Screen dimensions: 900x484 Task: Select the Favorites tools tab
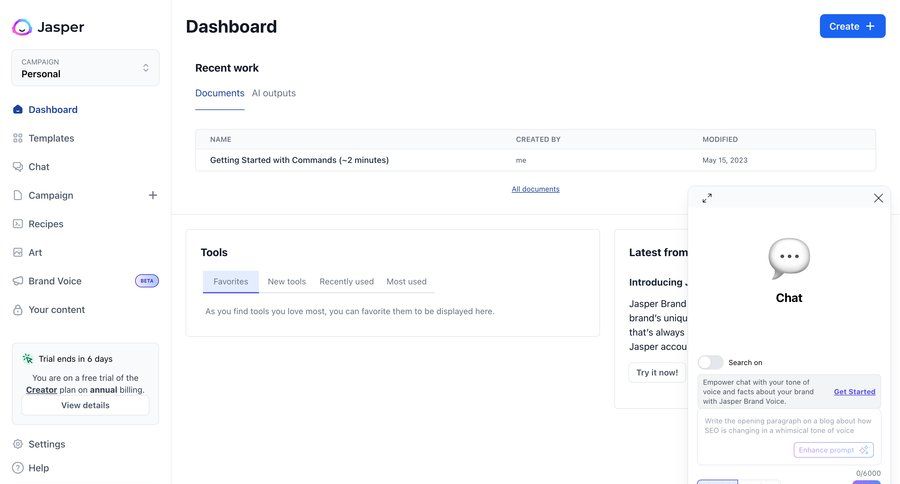[231, 282]
